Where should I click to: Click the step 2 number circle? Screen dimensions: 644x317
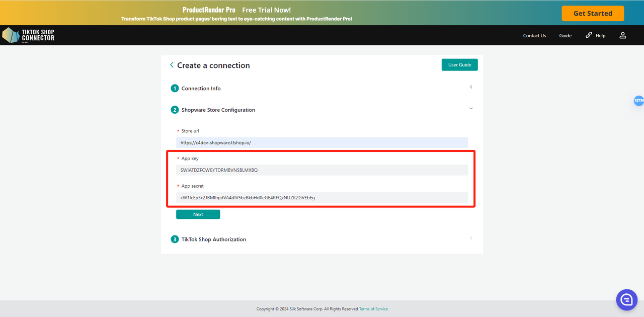pyautogui.click(x=175, y=110)
